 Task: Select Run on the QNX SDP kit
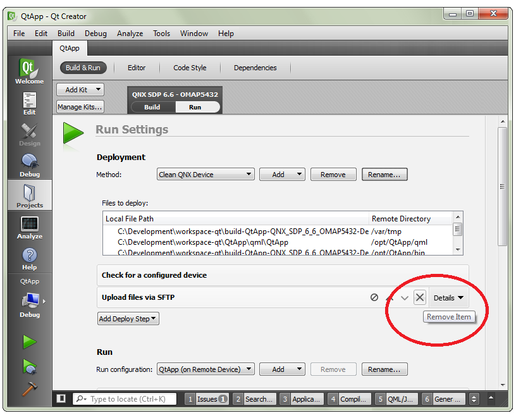pyautogui.click(x=195, y=107)
